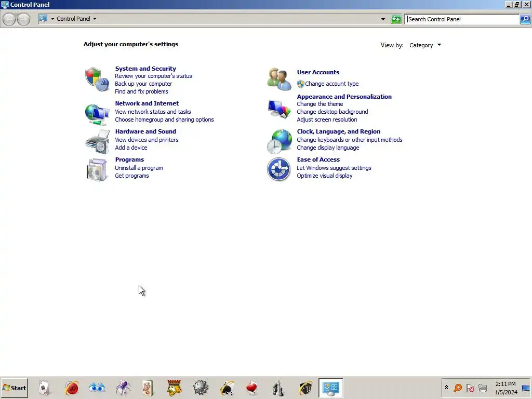Click the Hardware and Sound printer icon
The width and height of the screenshot is (532, 399).
pos(97,142)
